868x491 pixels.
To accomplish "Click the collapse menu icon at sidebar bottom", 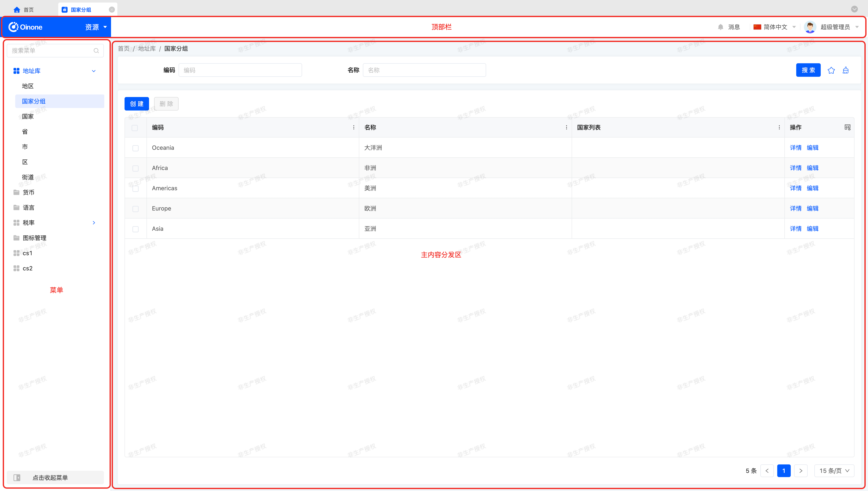I will pos(17,478).
